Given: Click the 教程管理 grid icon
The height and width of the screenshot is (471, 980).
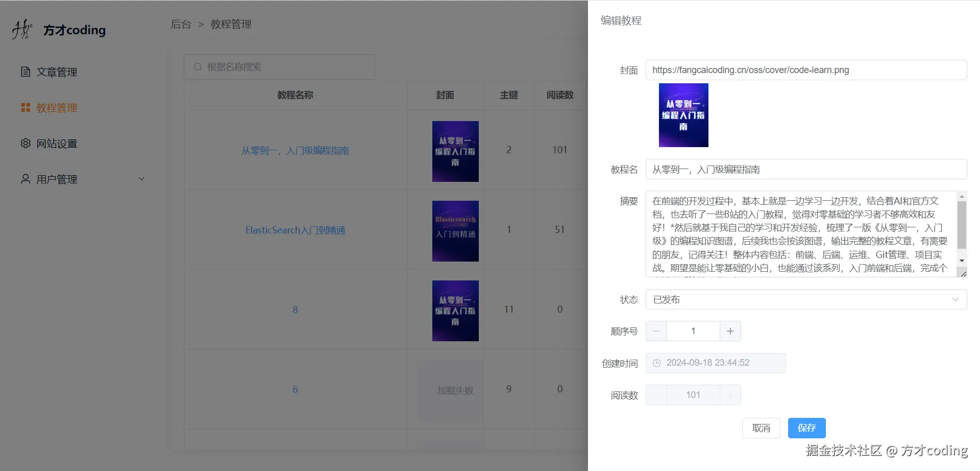Looking at the screenshot, I should [26, 107].
